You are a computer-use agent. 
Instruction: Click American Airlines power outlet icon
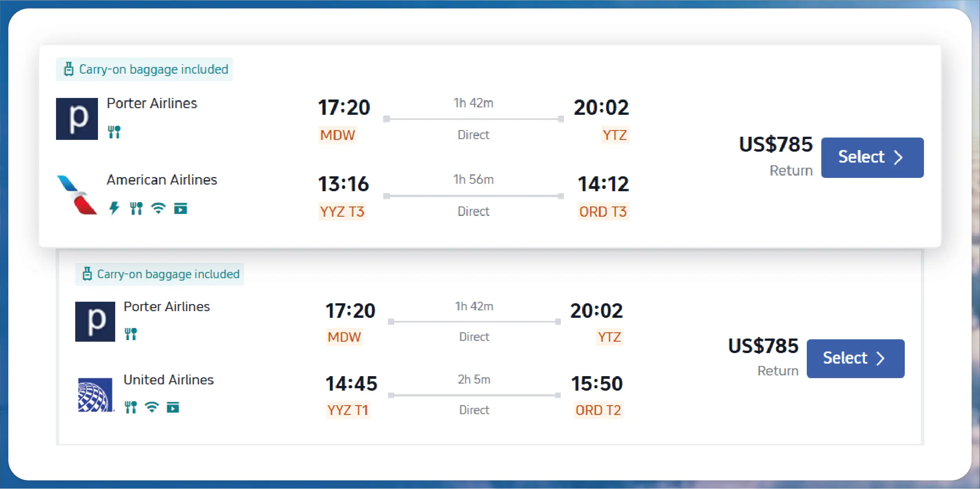pos(114,208)
